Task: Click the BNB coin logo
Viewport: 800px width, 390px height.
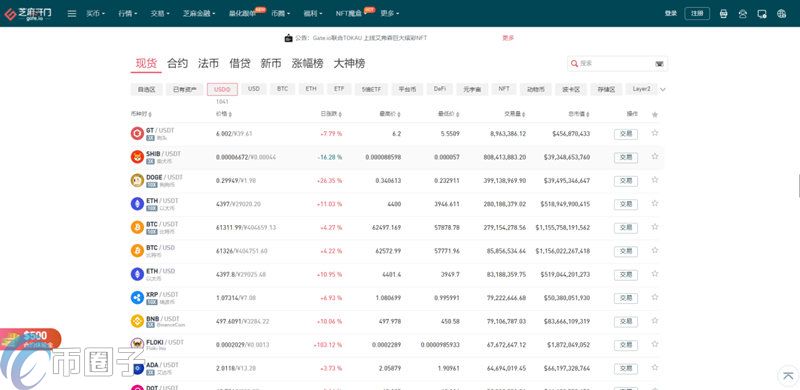Action: pyautogui.click(x=137, y=321)
